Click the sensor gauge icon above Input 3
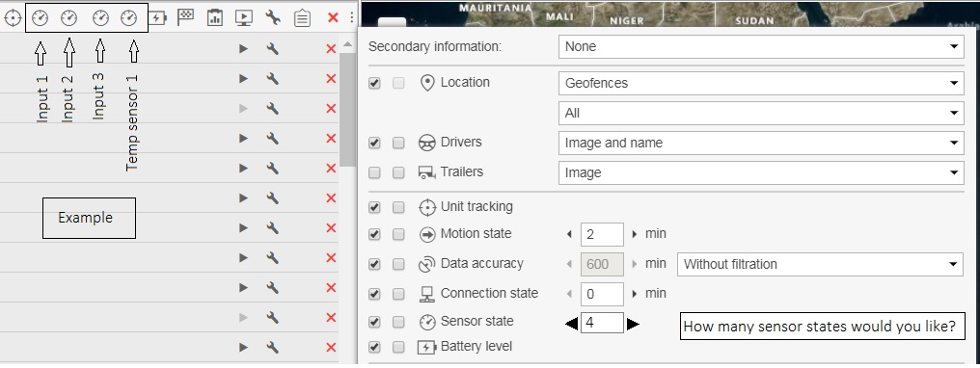Image resolution: width=980 pixels, height=368 pixels. (x=100, y=18)
